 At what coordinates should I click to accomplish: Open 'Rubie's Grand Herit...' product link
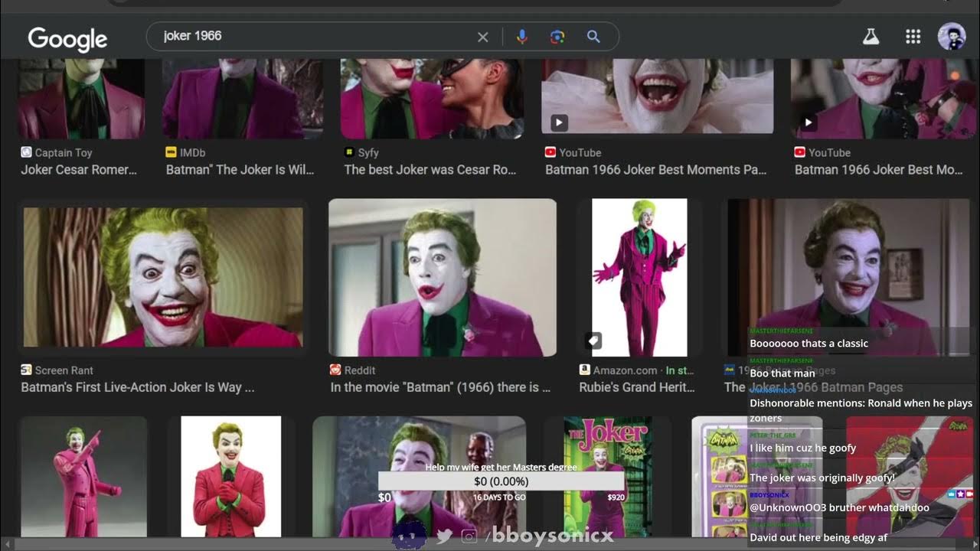tap(637, 387)
